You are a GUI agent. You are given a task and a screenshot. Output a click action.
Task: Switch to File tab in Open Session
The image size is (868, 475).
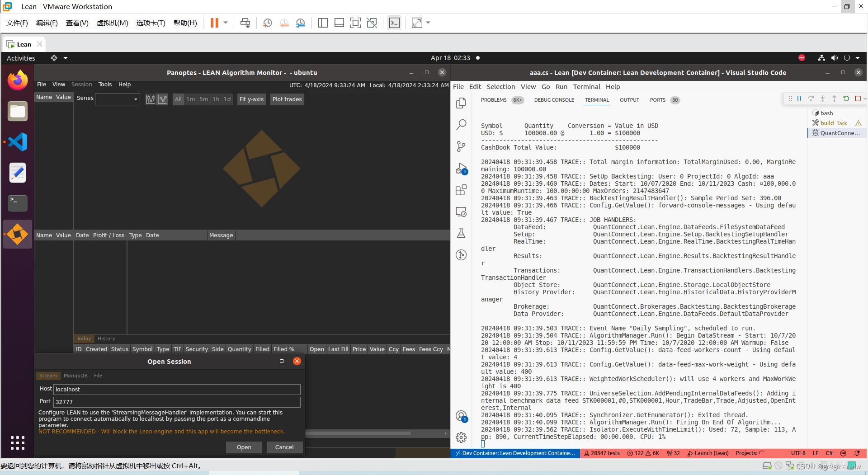point(98,376)
